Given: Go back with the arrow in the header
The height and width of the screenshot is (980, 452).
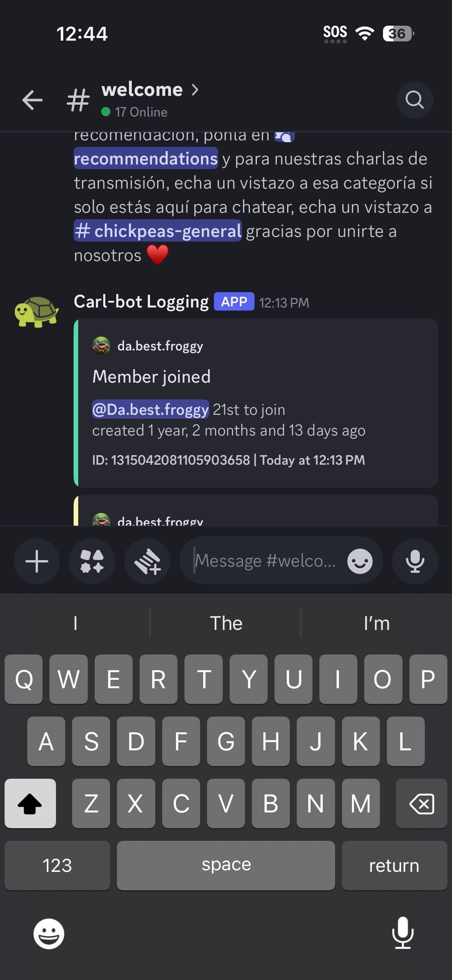Looking at the screenshot, I should pyautogui.click(x=32, y=100).
